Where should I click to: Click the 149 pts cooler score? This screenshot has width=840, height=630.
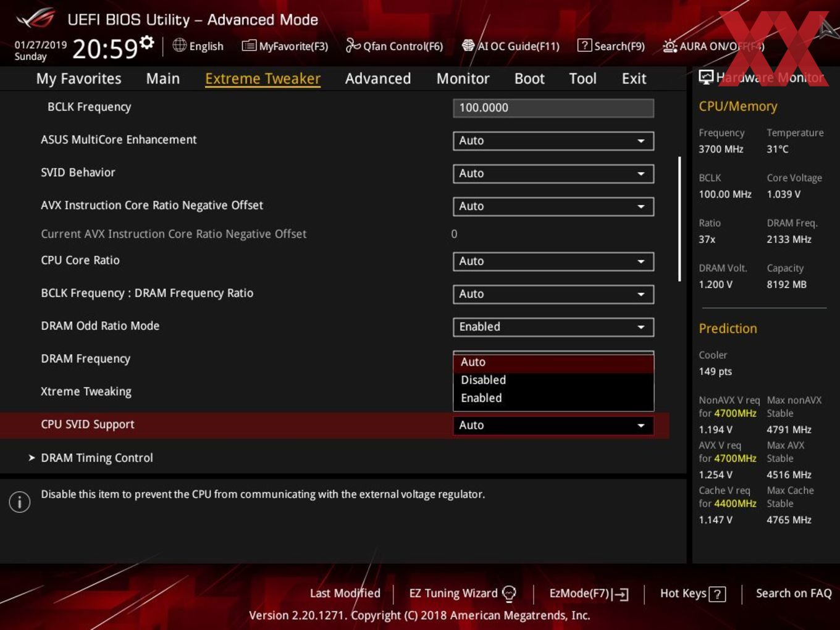(x=715, y=371)
